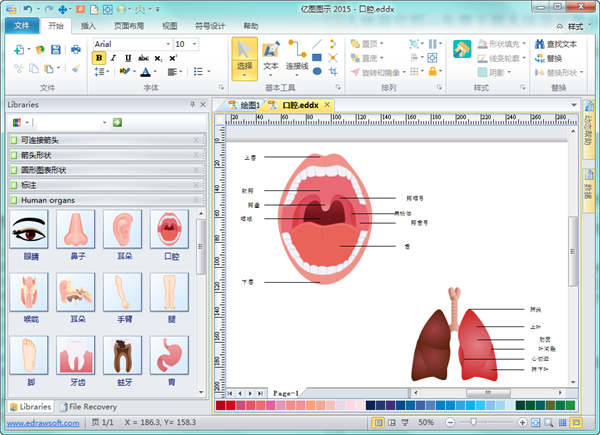Toggle Bold text formatting
This screenshot has width=600, height=435.
tap(99, 58)
